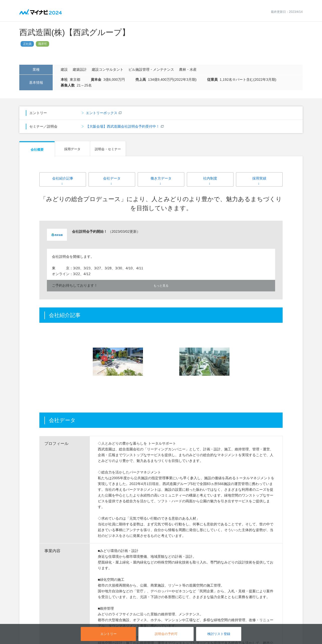Click the ご予約お待ちしております! text

(x=74, y=286)
